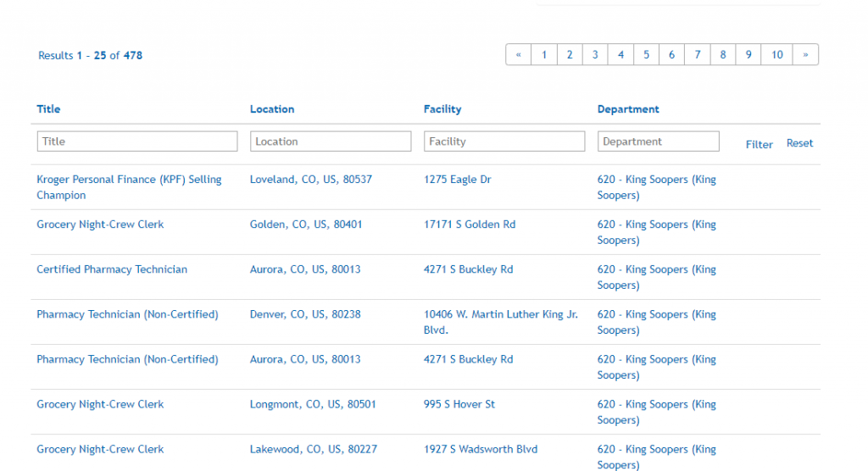This screenshot has width=868, height=471.
Task: Open results page 3
Action: [595, 55]
